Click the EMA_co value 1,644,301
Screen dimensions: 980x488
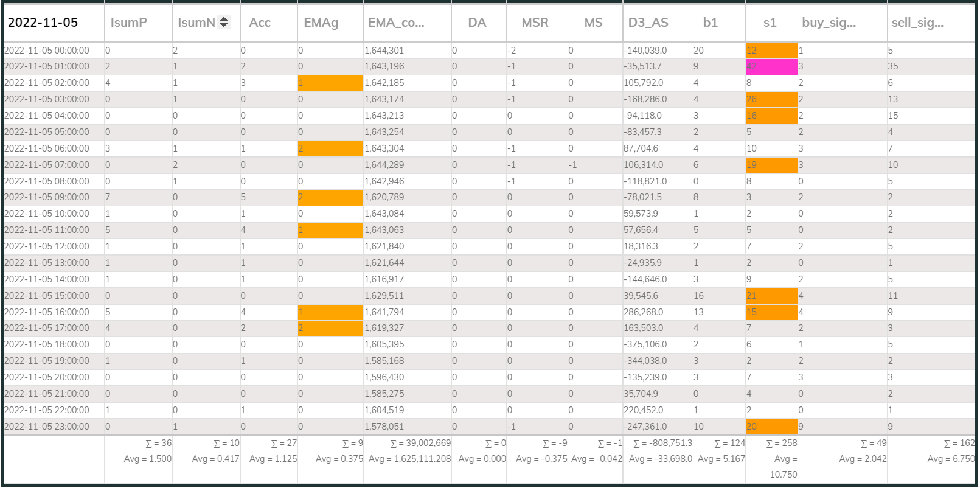384,51
